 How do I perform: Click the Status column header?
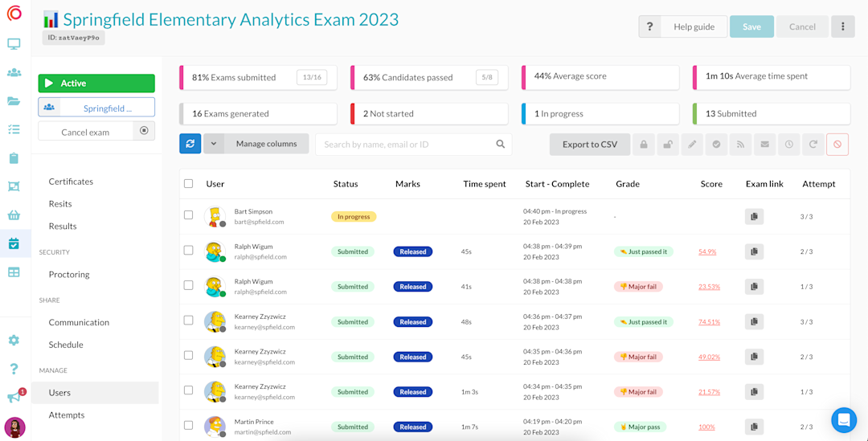pos(346,184)
